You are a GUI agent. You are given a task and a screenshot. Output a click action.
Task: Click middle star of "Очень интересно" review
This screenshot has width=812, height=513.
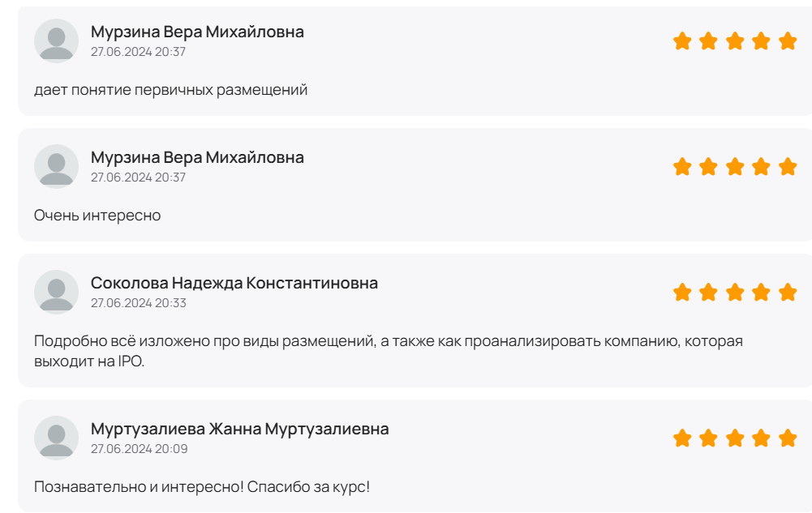coord(735,167)
